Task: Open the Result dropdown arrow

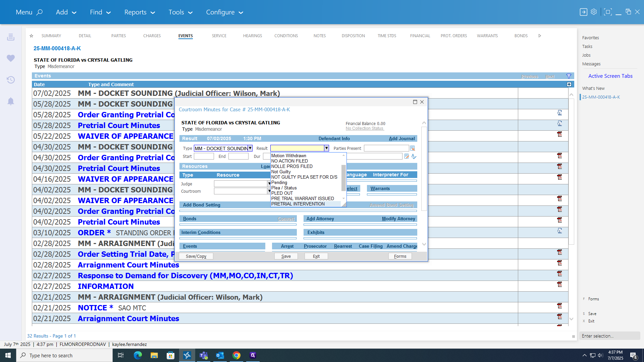Action: pos(326,148)
